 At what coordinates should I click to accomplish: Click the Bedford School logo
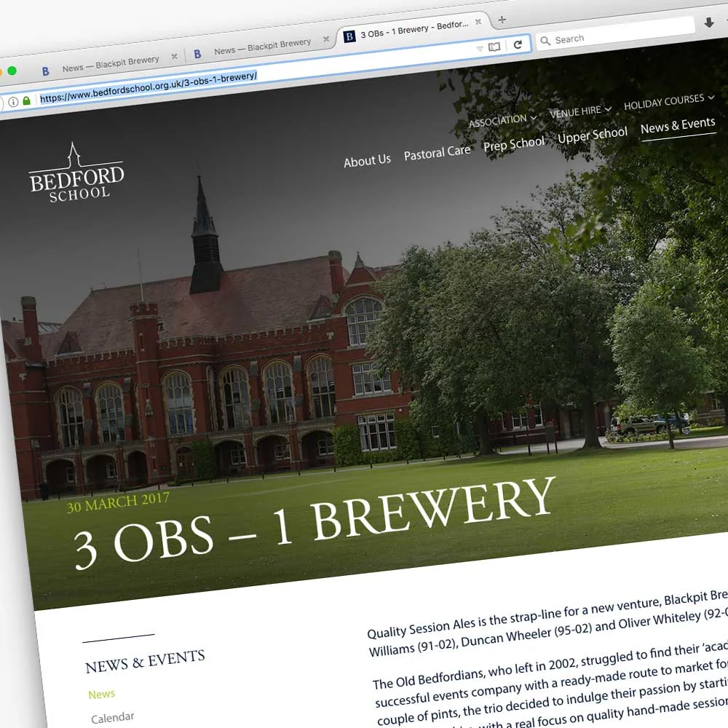click(76, 174)
